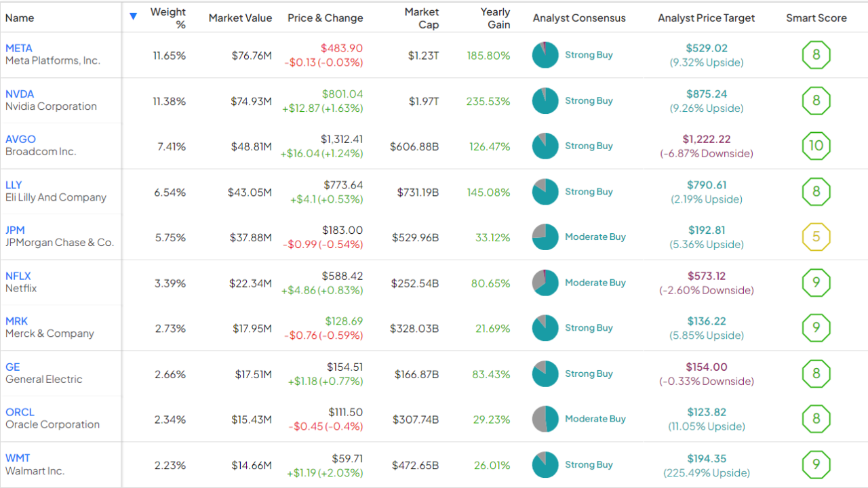Image resolution: width=868 pixels, height=488 pixels.
Task: Open Oracle's Moderate Buy consensus chart
Action: (545, 419)
